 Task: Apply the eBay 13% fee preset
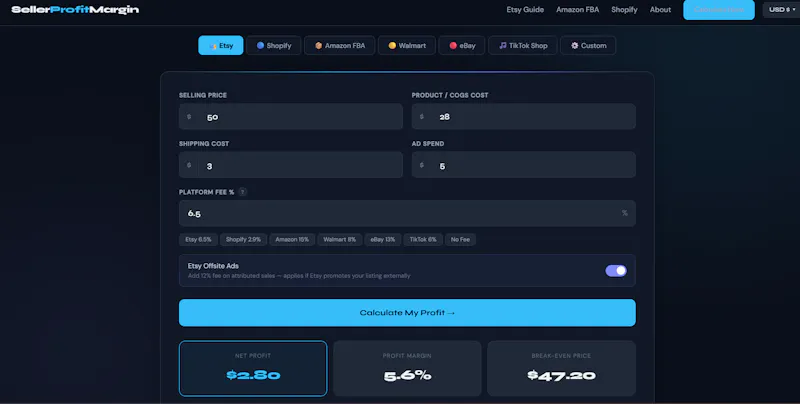[383, 239]
